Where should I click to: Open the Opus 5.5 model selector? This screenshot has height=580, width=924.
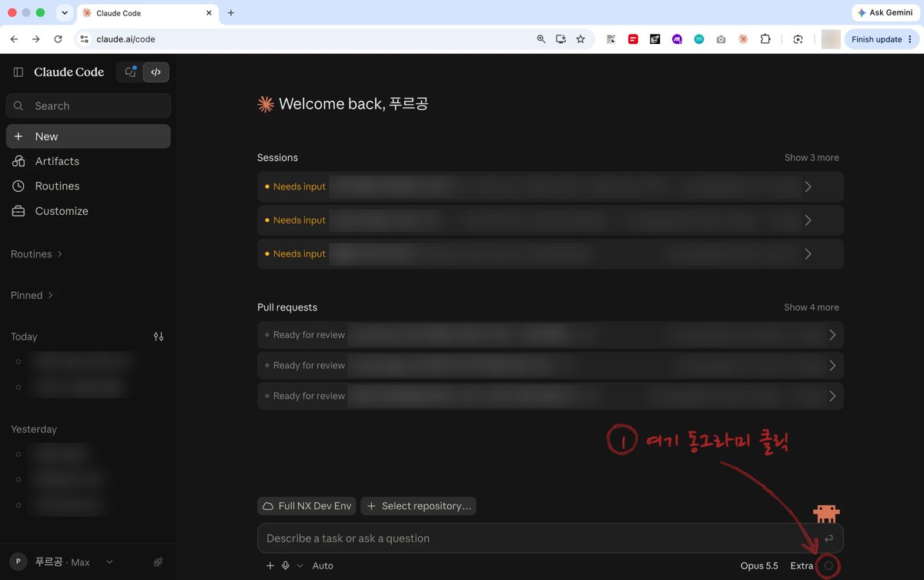point(759,565)
